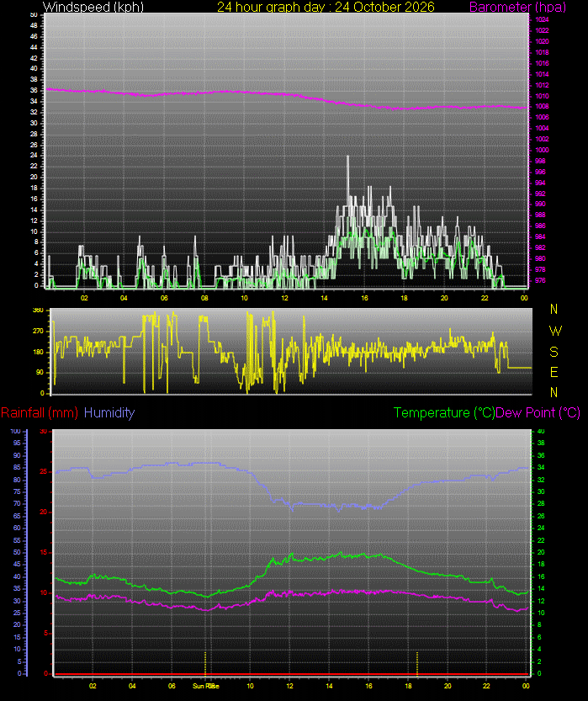
Task: Select "25" on the red rainfall axis
Action: [44, 471]
